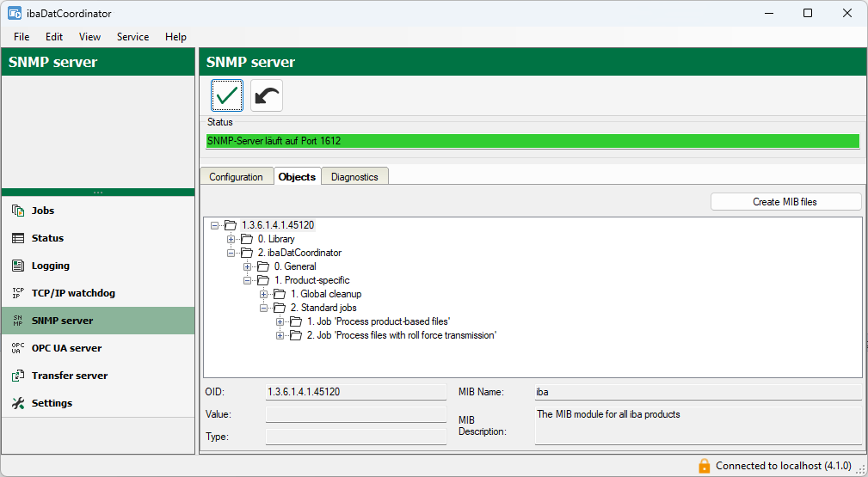Screen dimensions: 868x477
Task: Click the OPC UA server icon
Action: click(18, 348)
